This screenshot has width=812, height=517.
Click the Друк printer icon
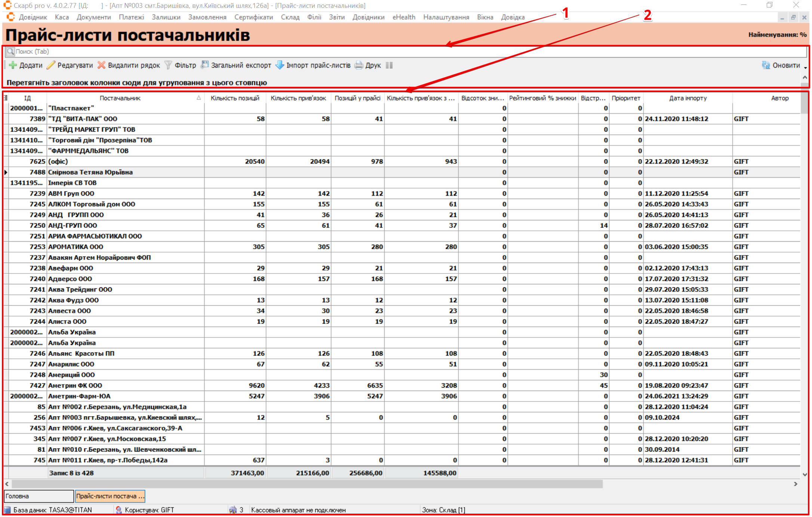pyautogui.click(x=359, y=65)
